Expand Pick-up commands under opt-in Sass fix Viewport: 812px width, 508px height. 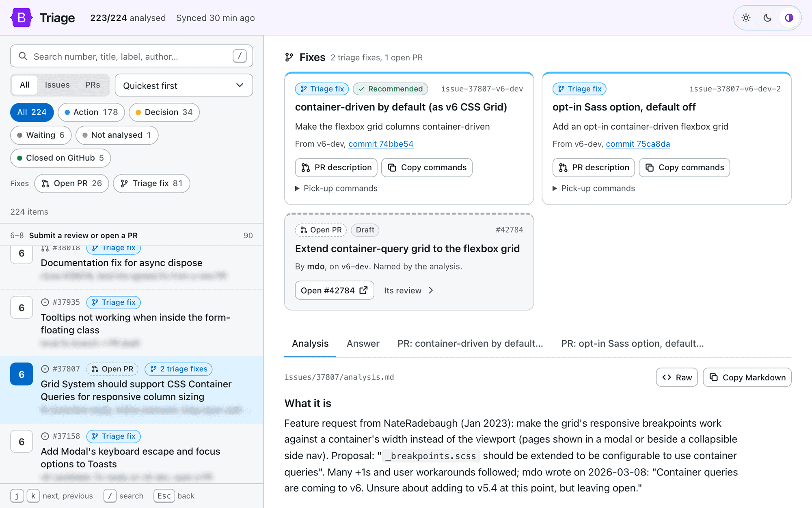(594, 188)
